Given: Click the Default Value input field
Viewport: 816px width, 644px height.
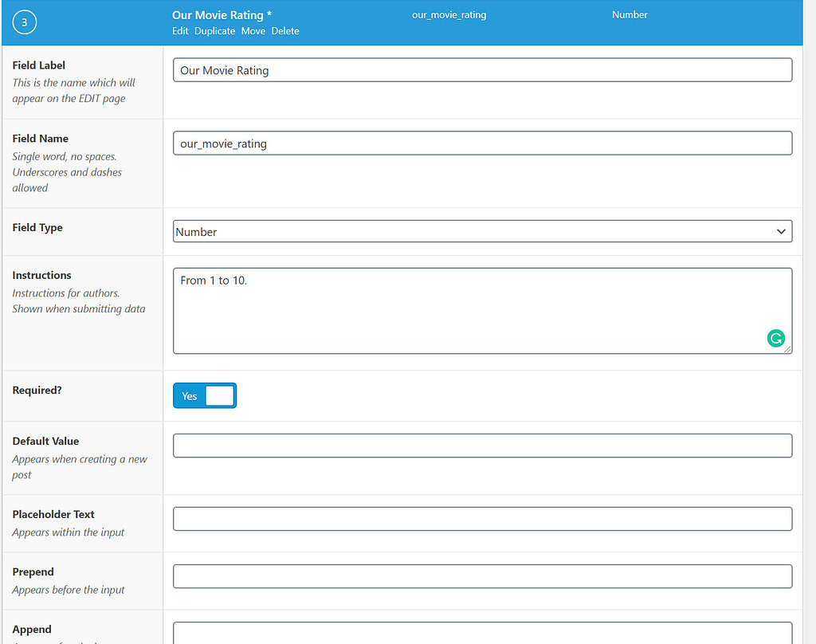Looking at the screenshot, I should 482,445.
